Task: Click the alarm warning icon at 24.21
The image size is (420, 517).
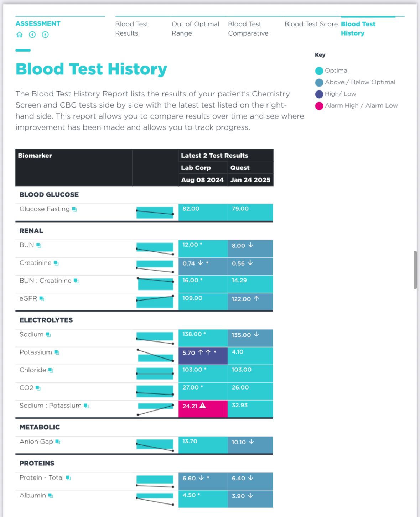Action: click(203, 406)
